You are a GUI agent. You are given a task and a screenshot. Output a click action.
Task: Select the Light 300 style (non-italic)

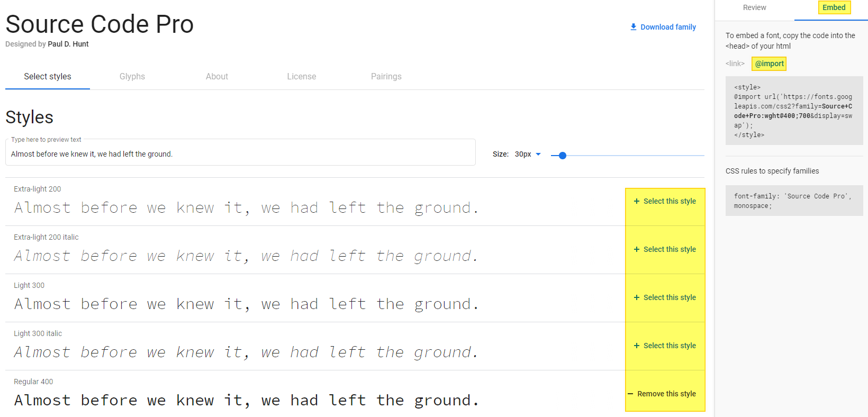(x=665, y=297)
